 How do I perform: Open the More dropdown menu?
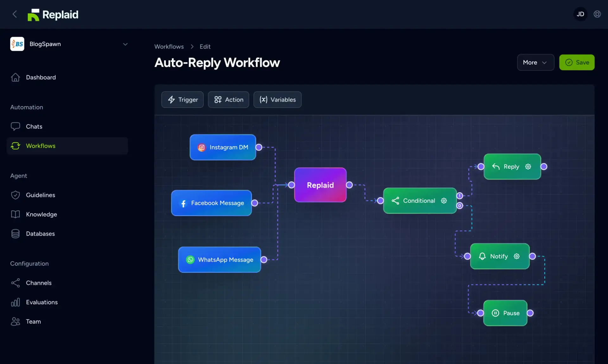(535, 62)
